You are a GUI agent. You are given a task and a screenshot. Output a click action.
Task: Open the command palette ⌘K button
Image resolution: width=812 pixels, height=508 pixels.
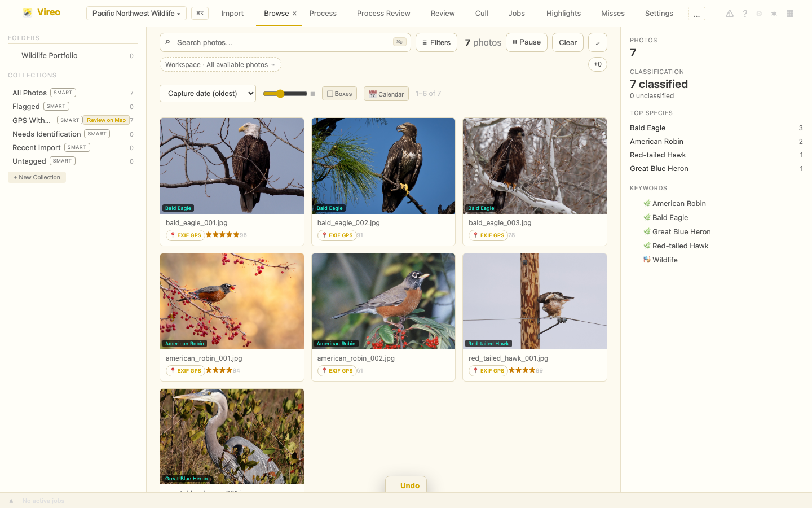[x=200, y=13]
